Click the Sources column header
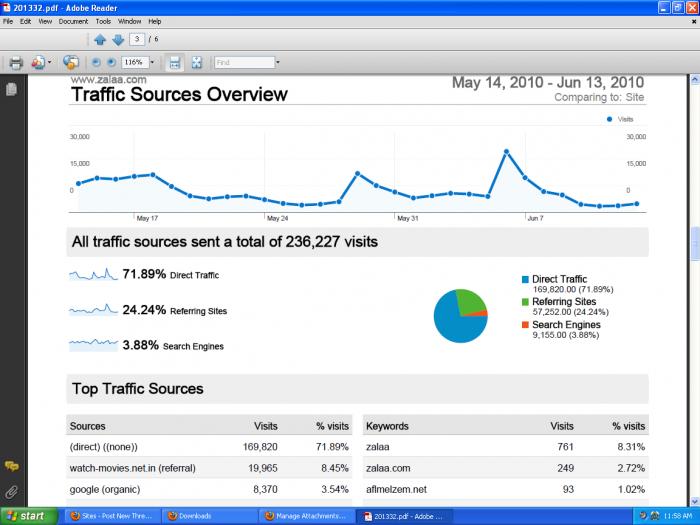The image size is (700, 525). (x=88, y=426)
